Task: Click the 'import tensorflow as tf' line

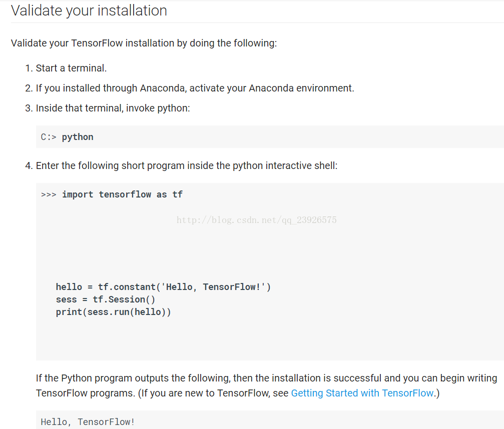Action: [x=123, y=194]
